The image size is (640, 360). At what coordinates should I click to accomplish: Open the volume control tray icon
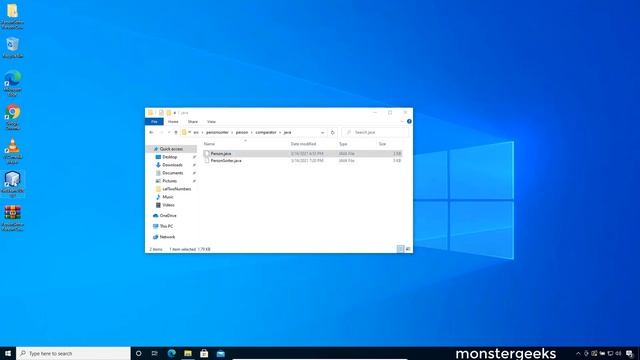pyautogui.click(x=618, y=353)
